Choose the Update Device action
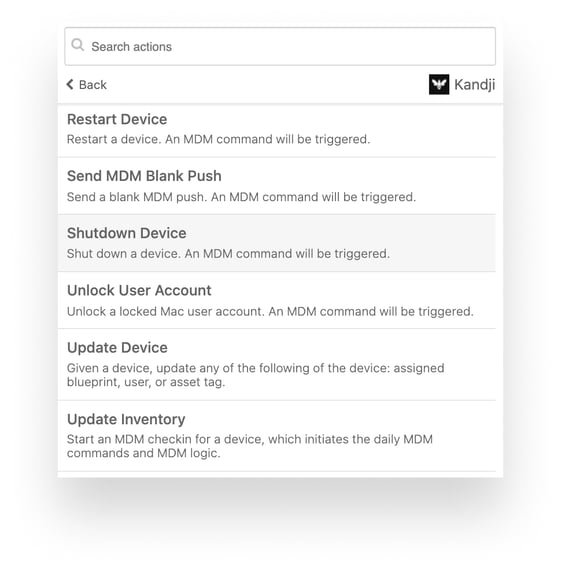561x570 pixels. 277,365
